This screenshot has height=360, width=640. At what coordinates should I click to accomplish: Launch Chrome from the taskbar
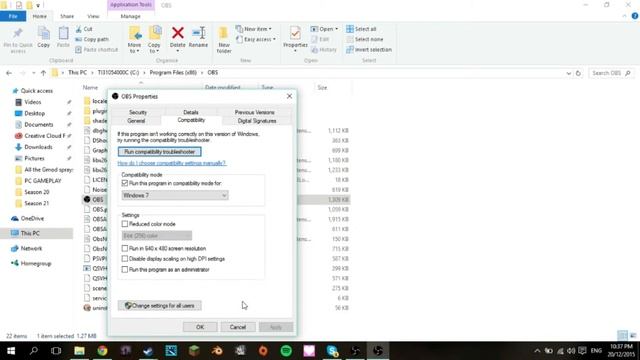tap(102, 351)
